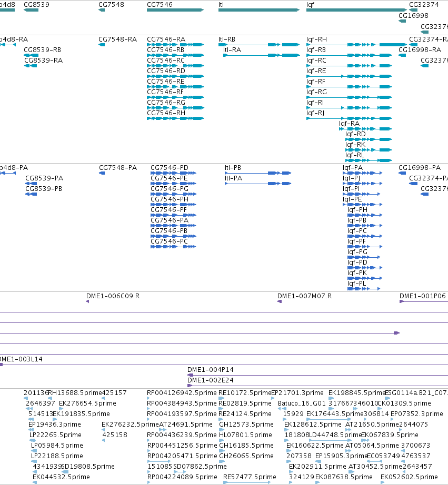Viewport: 448px width, 485px height.
Task: Select transcript CG7546-RA
Action: [x=175, y=45]
